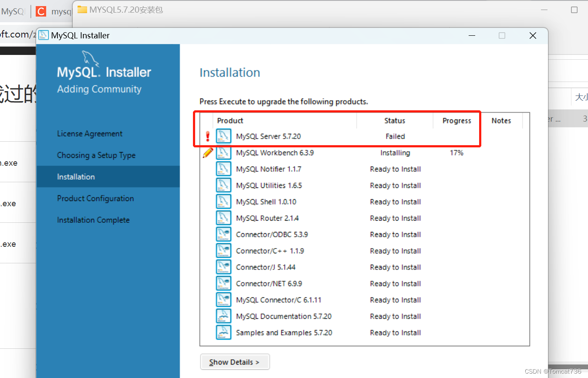
Task: Click the MySQL Server 5.7.20 product icon
Action: [x=223, y=136]
